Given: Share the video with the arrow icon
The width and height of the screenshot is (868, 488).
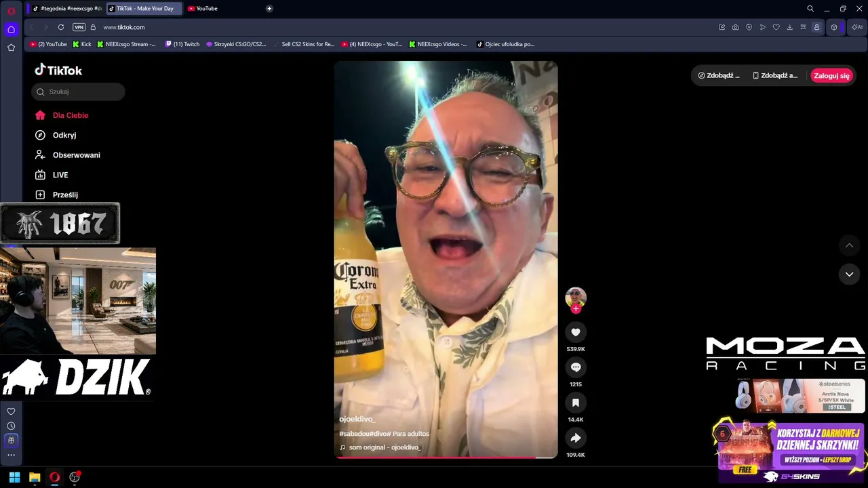Looking at the screenshot, I should click(x=576, y=438).
